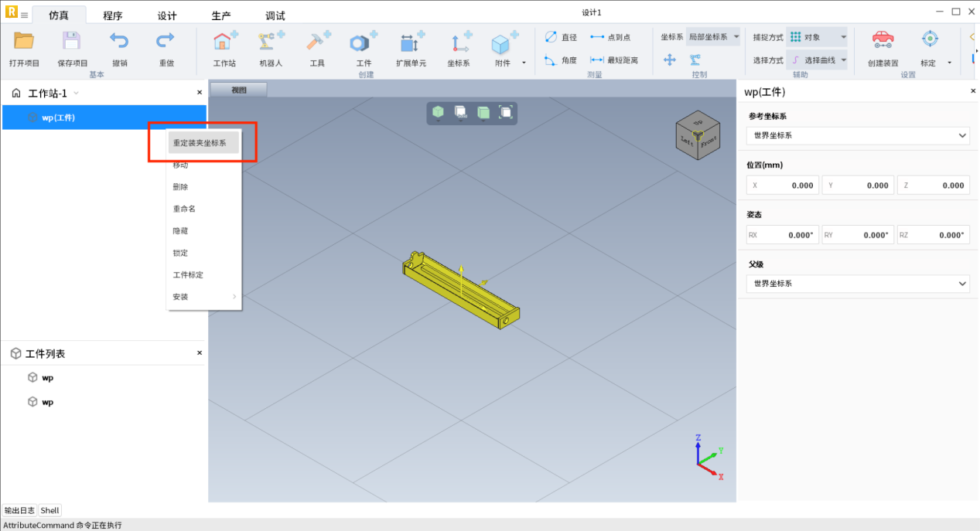Open the 父级 dropdown list

[858, 284]
